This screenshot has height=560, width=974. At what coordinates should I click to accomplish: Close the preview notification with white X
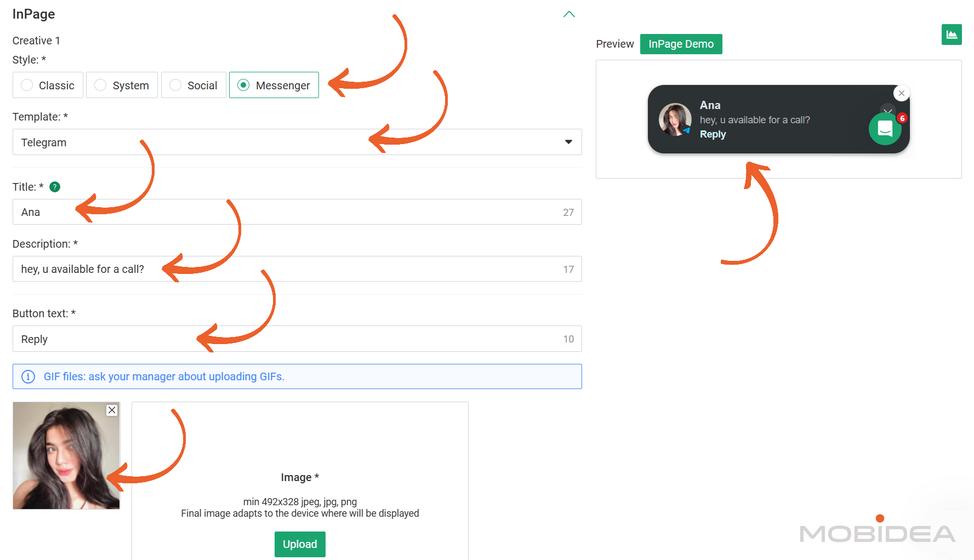point(902,93)
